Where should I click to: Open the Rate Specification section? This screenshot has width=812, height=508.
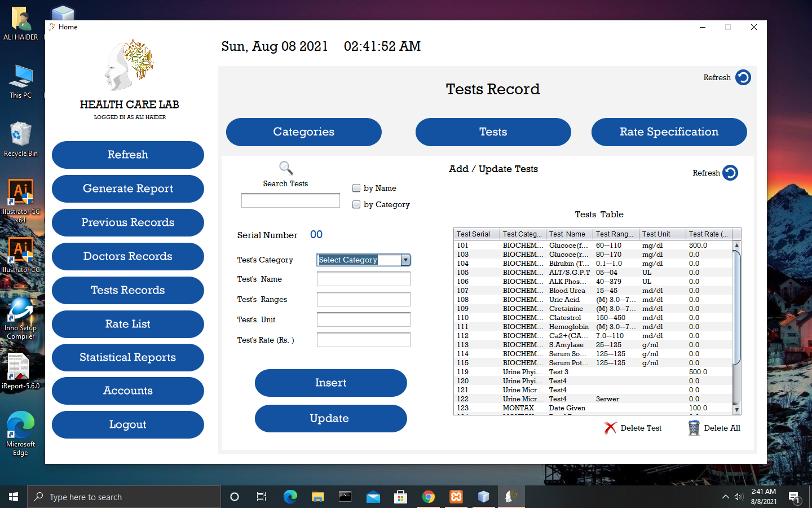coord(669,132)
